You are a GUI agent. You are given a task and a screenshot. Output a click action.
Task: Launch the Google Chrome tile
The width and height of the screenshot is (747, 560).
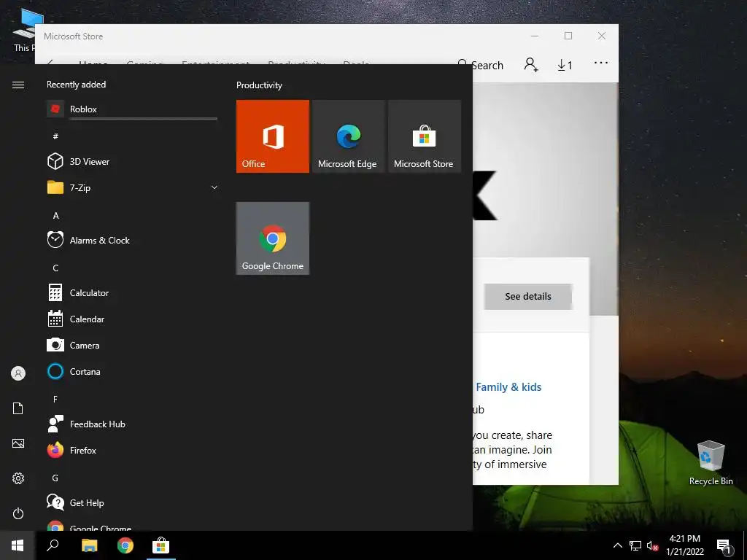273,238
